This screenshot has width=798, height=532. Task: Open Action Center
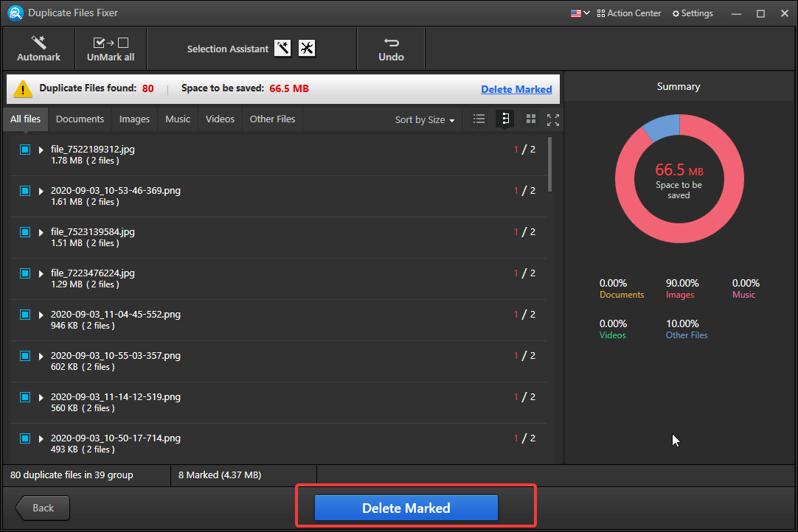[x=629, y=13]
